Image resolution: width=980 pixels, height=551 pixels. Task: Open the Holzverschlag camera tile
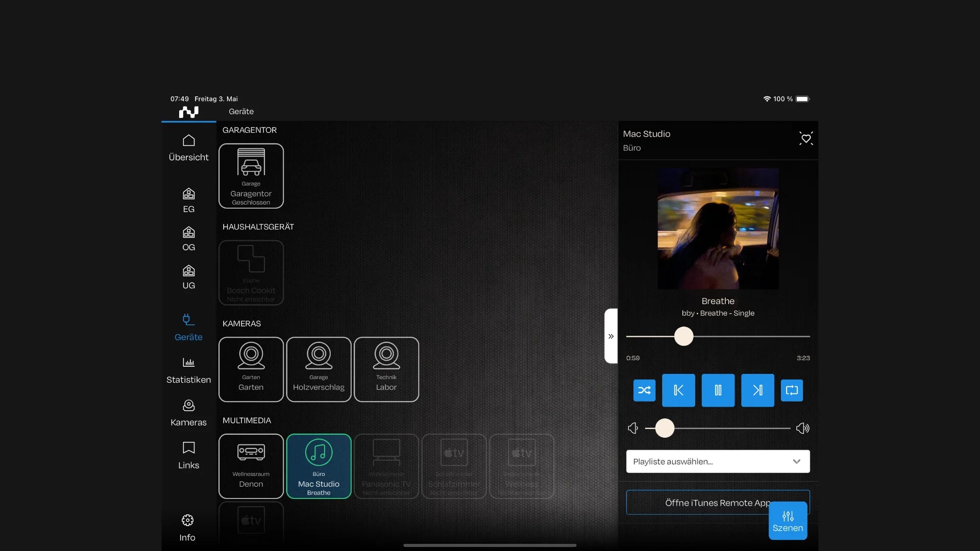point(318,369)
